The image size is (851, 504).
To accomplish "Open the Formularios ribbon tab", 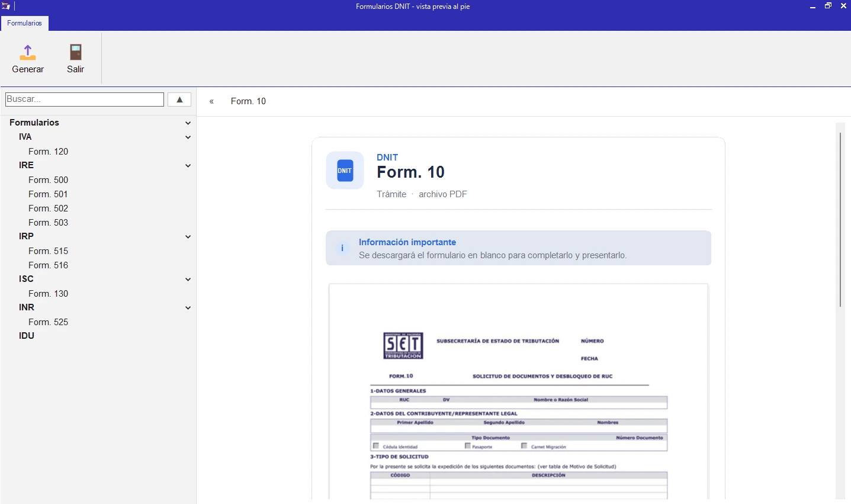I will point(24,23).
